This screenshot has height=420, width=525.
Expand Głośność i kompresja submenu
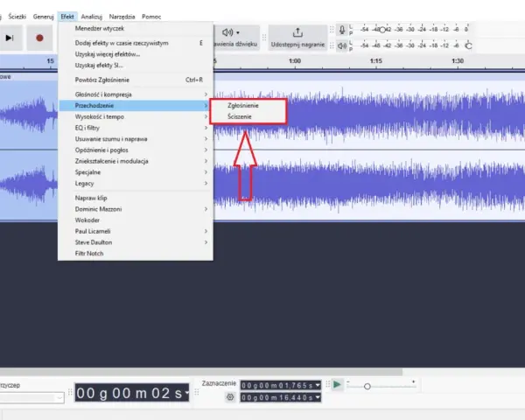pos(136,94)
